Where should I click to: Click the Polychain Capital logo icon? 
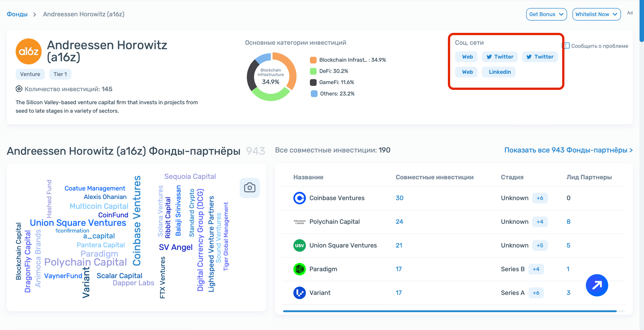point(299,222)
